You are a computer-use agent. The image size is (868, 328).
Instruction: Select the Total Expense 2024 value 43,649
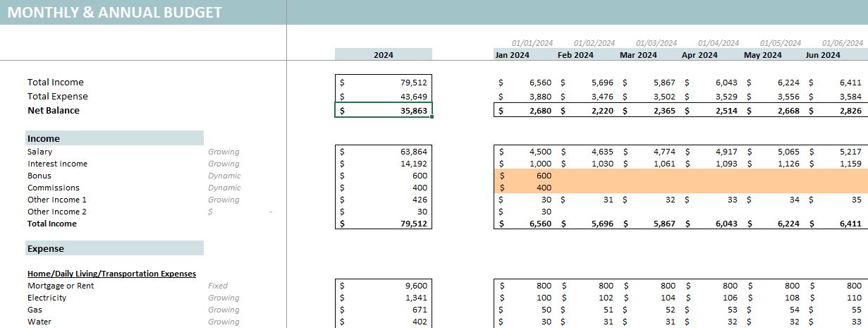383,96
